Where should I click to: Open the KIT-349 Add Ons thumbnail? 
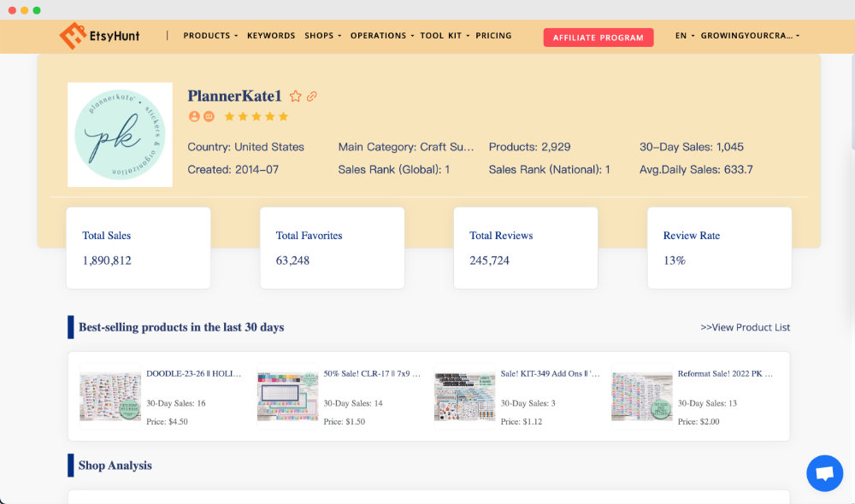(x=464, y=396)
